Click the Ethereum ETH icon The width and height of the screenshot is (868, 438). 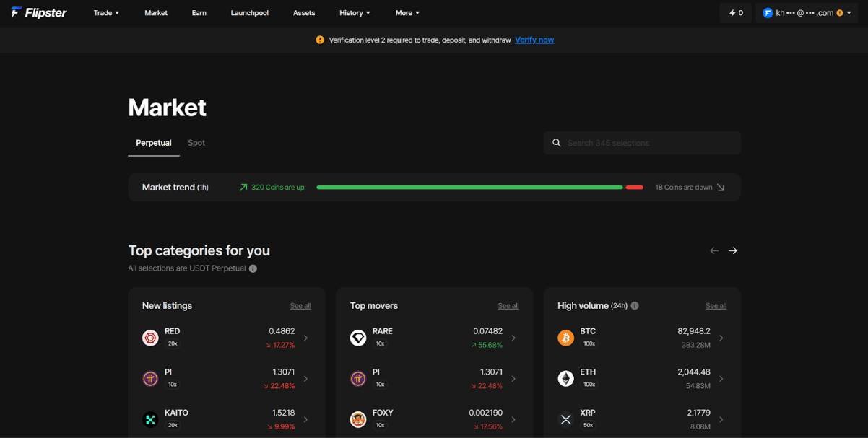pyautogui.click(x=565, y=379)
